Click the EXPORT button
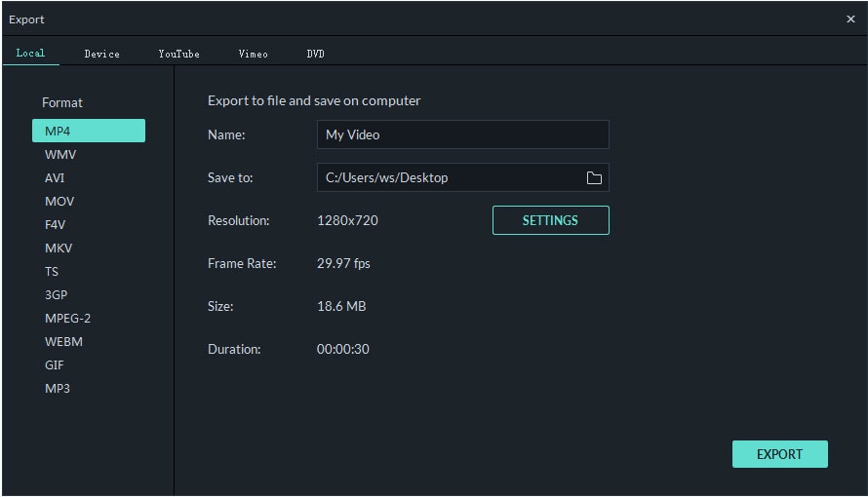Viewport: 868px width, 497px height. click(780, 454)
